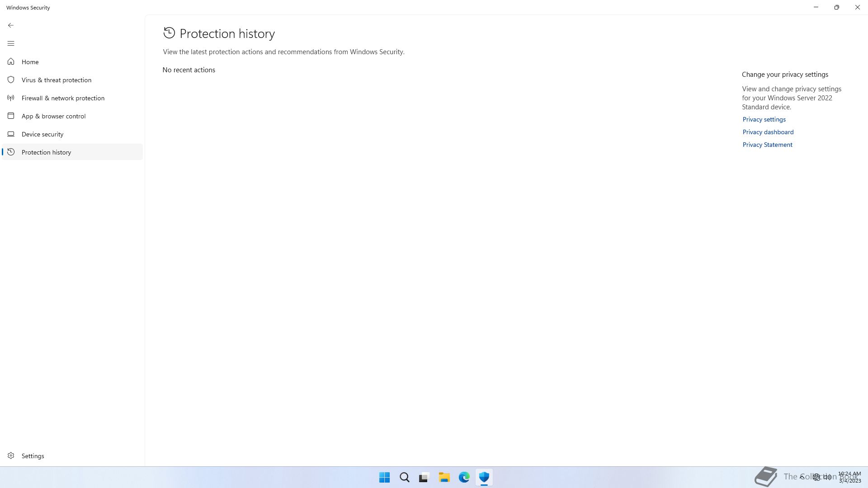The height and width of the screenshot is (488, 868).
Task: Open the Privacy settings link
Action: click(x=764, y=119)
